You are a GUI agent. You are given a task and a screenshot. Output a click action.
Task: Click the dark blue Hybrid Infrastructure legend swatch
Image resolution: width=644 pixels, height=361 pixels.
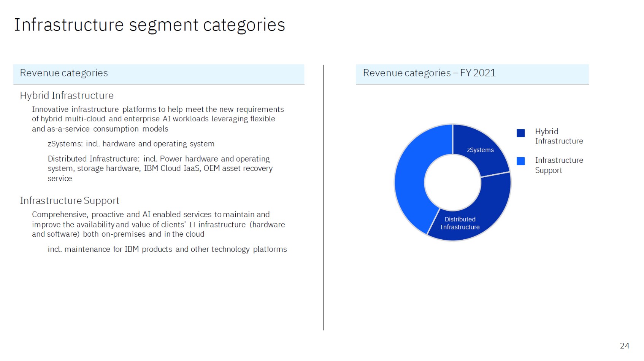point(521,133)
